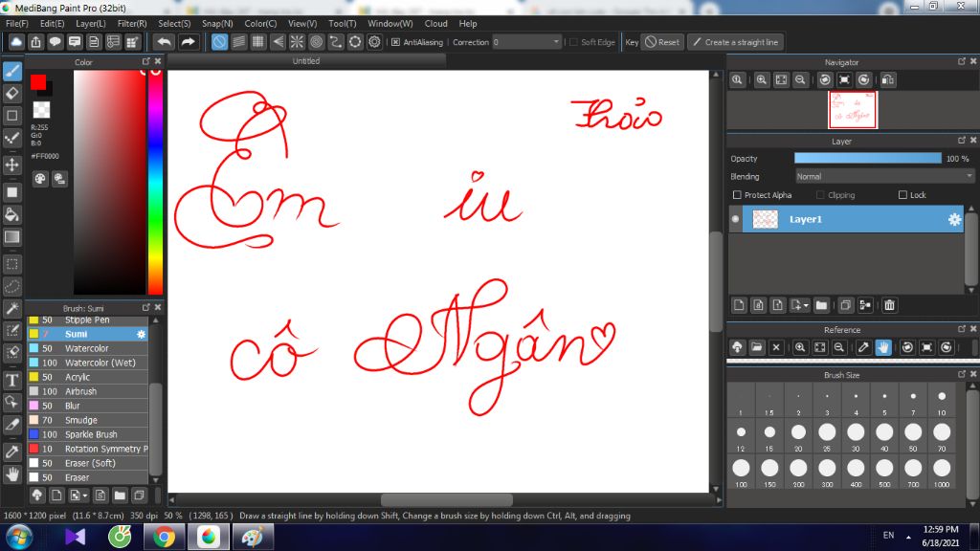The image size is (980, 551).
Task: Select the Magic Wand tool
Action: (12, 308)
